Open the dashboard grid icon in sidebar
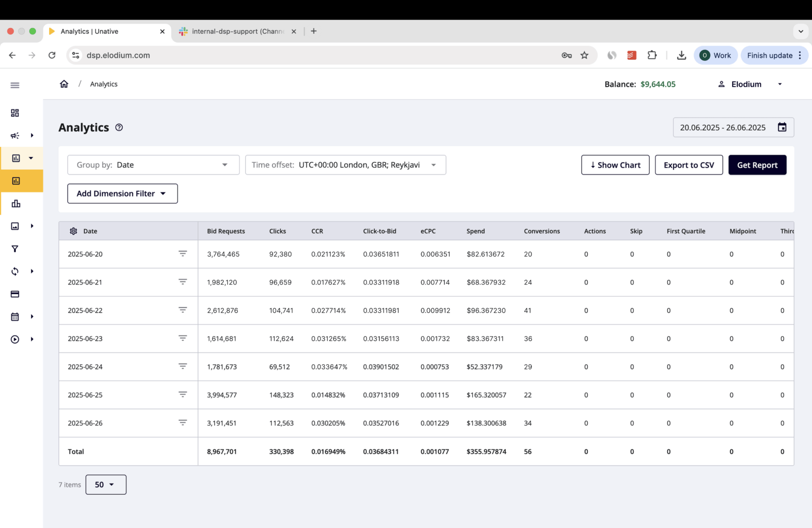This screenshot has width=812, height=528. tap(15, 113)
